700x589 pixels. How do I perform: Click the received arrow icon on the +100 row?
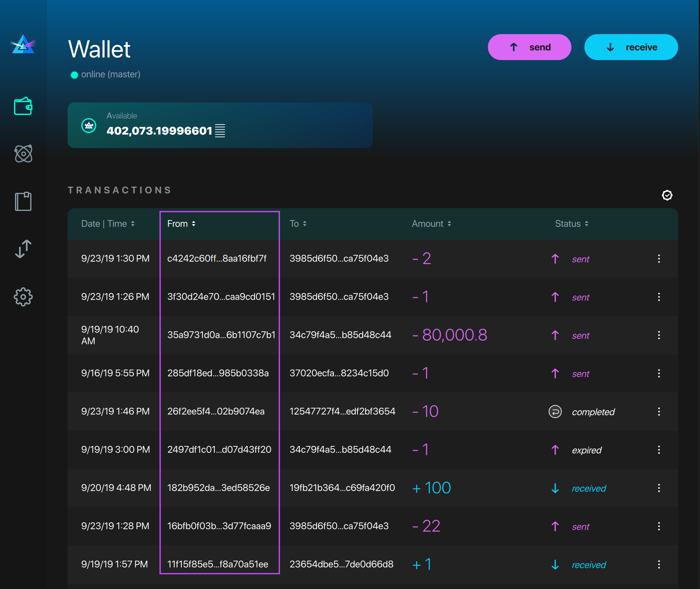(555, 488)
